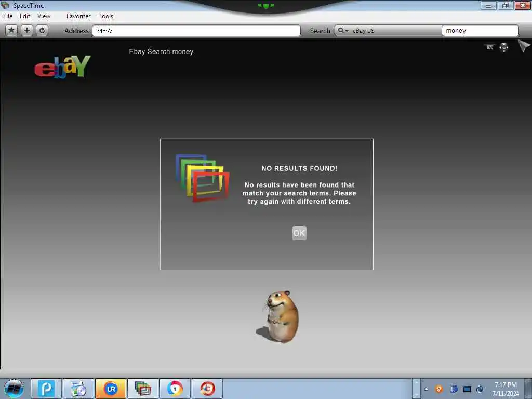Click the SpaceTime title bar app icon
The width and height of the screenshot is (532, 399).
coord(5,5)
